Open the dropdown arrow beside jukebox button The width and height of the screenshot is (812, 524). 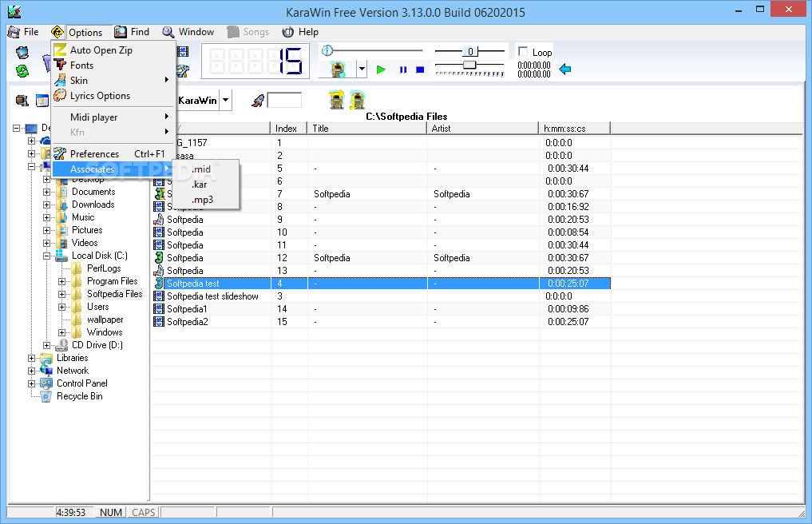[x=362, y=69]
